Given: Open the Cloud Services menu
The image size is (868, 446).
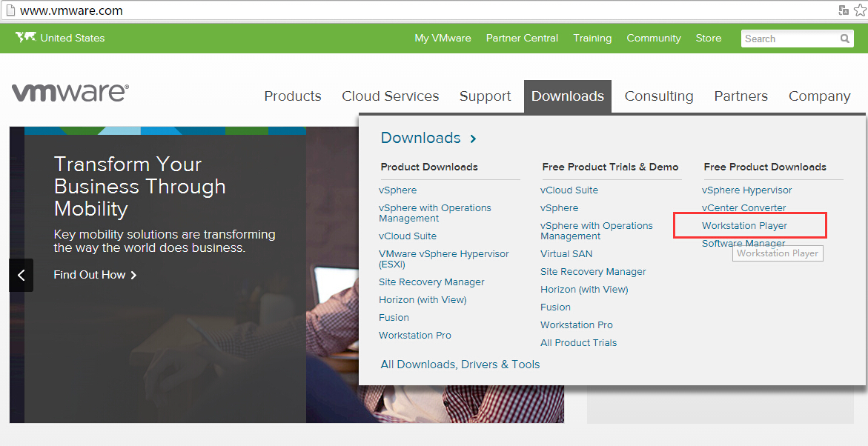Looking at the screenshot, I should point(391,96).
